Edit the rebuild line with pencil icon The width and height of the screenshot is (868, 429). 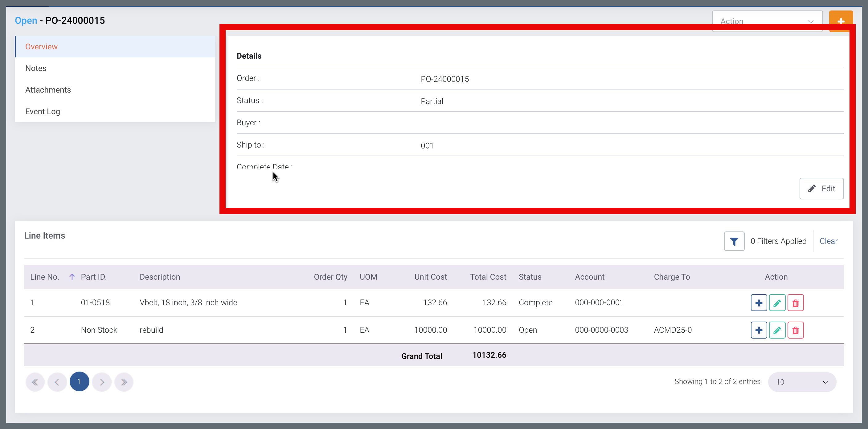click(777, 330)
